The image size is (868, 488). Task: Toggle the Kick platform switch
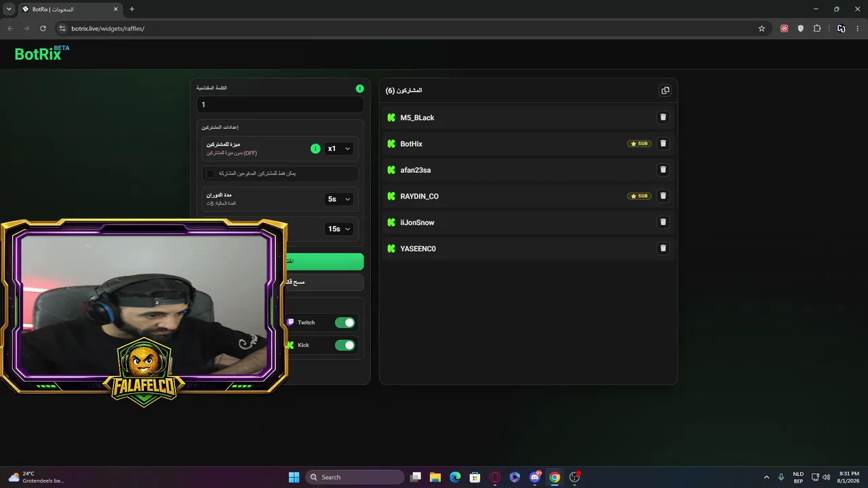(345, 345)
